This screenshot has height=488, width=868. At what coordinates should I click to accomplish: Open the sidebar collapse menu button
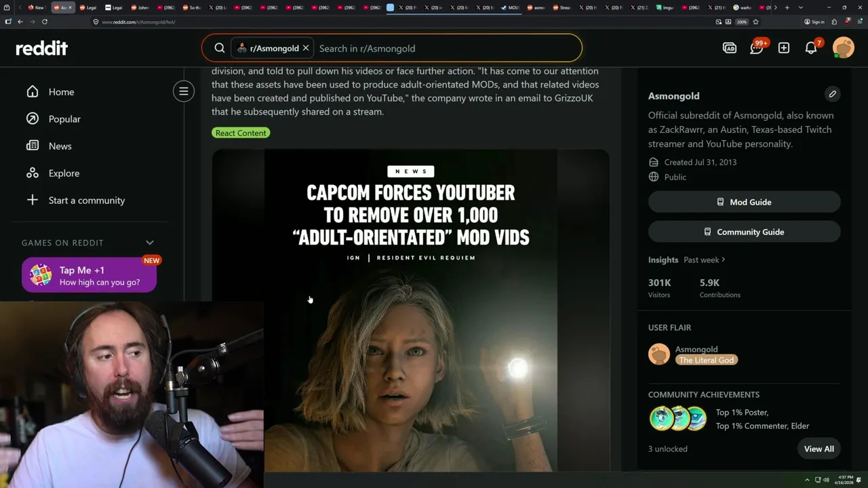pyautogui.click(x=183, y=91)
